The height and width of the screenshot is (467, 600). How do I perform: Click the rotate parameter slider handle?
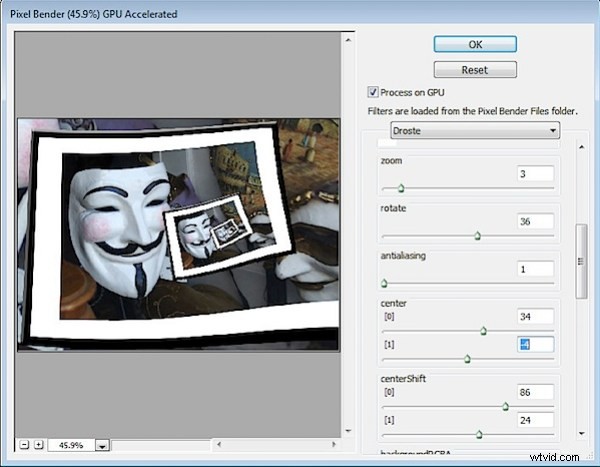477,236
